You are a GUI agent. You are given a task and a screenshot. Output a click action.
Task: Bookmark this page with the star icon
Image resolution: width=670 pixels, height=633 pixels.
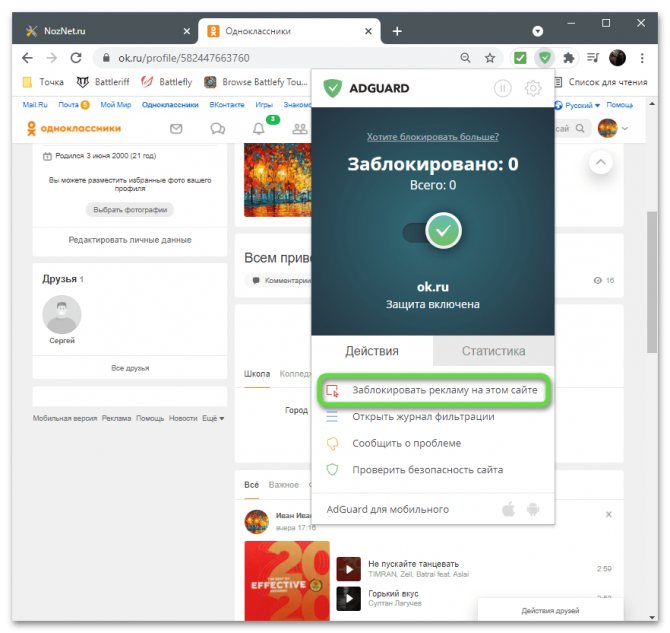pyautogui.click(x=490, y=58)
